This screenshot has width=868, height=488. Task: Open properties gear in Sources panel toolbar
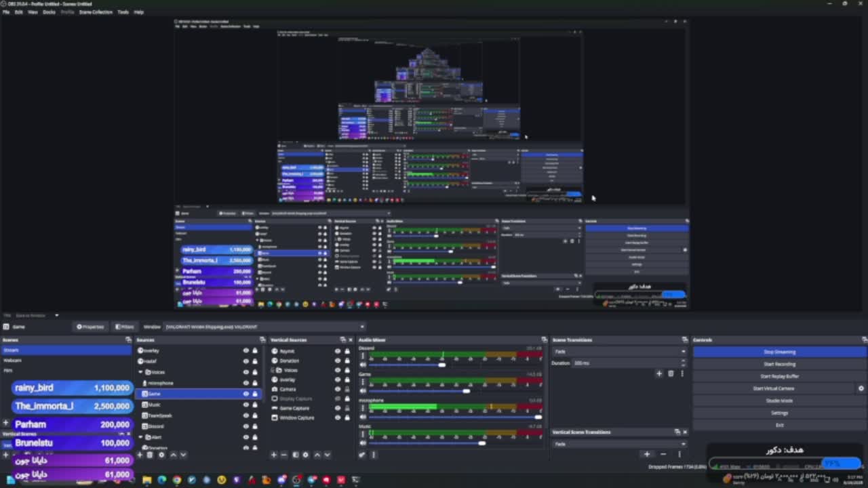[161, 455]
